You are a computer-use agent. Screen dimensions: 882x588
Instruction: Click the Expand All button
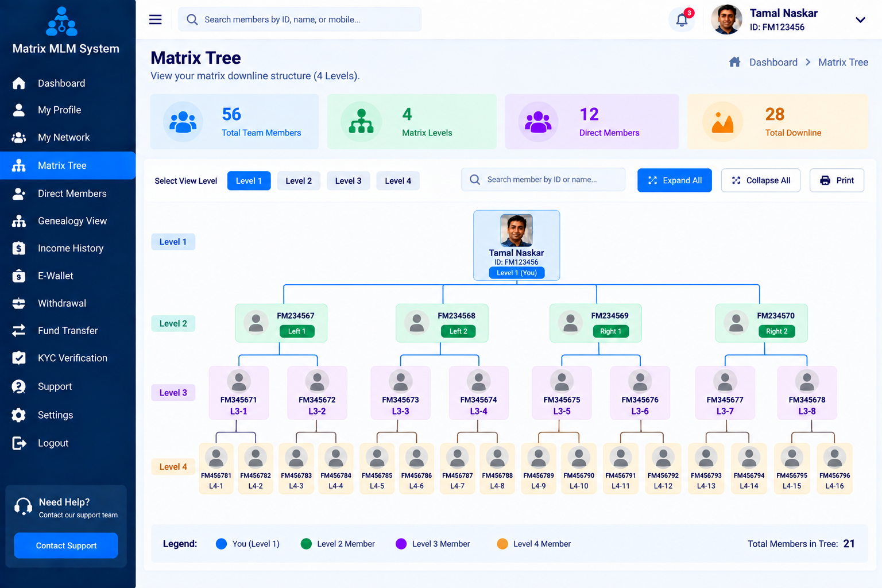[675, 180]
